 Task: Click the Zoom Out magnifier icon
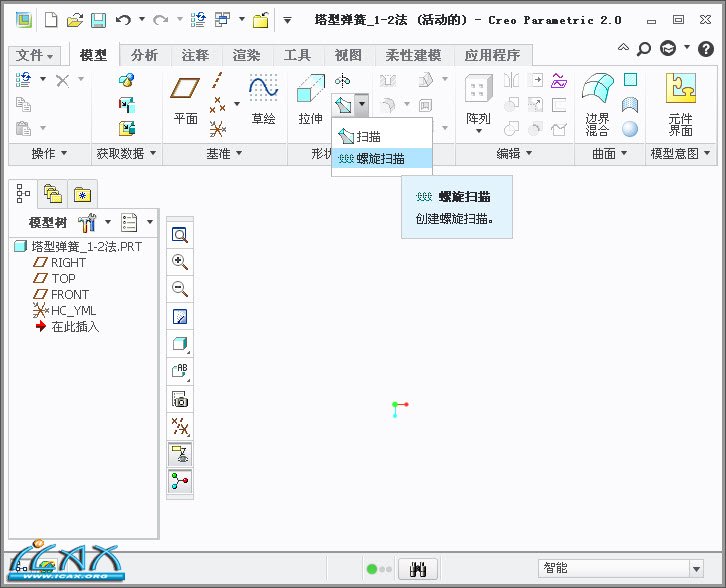(180, 289)
